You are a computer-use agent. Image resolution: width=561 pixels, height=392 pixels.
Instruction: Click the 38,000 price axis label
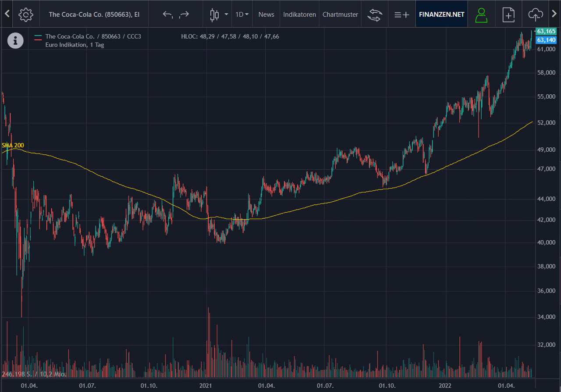[546, 267]
